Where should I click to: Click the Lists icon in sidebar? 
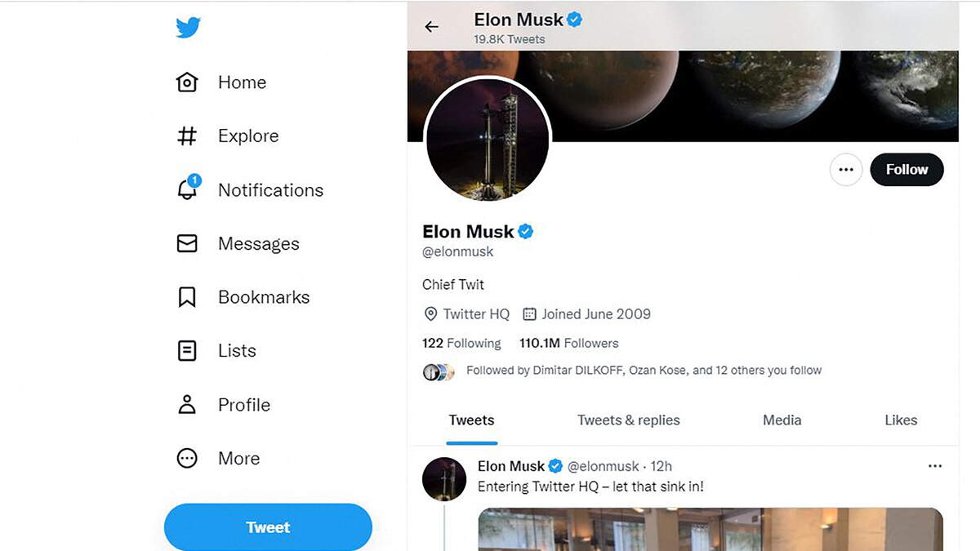coord(187,351)
